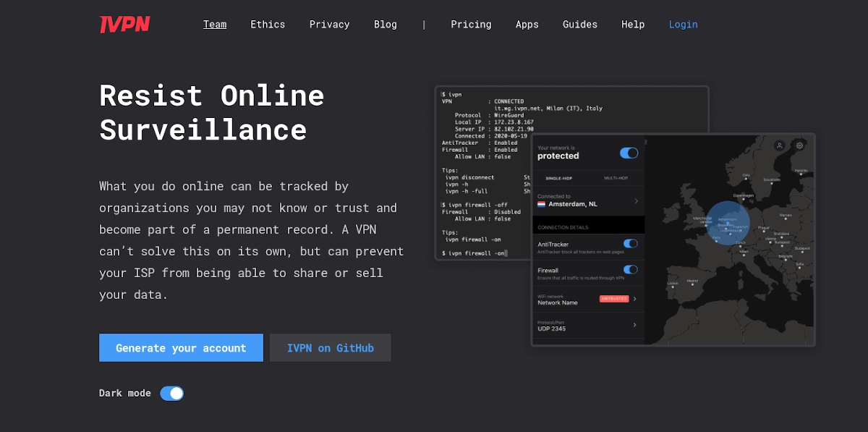Disable the AntiTracker switch

tap(631, 244)
